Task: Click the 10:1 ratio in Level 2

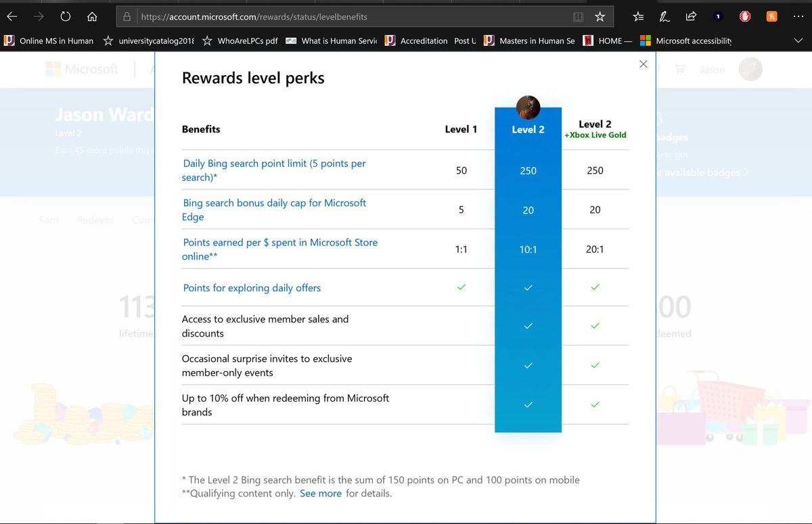Action: [x=528, y=249]
